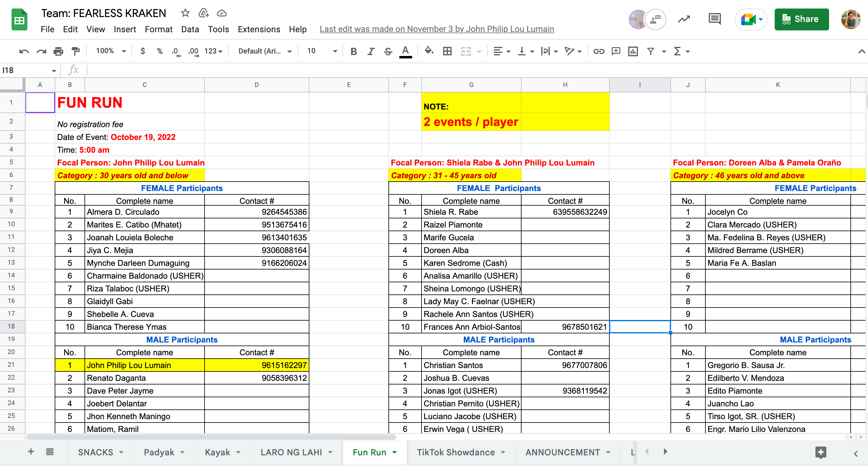The image size is (868, 466).
Task: Open comment history icon
Action: [714, 19]
